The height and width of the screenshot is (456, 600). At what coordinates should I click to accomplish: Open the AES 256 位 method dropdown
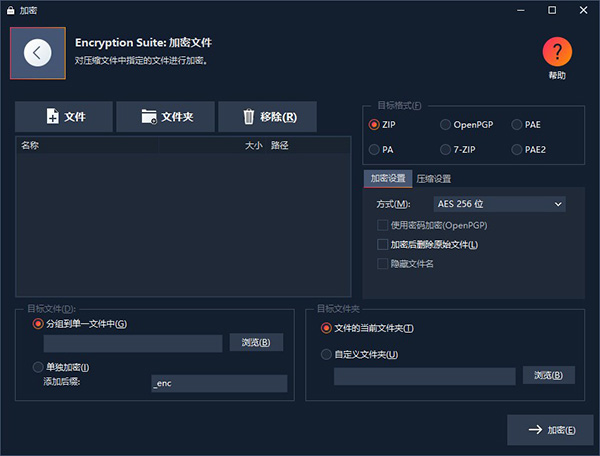click(x=499, y=204)
